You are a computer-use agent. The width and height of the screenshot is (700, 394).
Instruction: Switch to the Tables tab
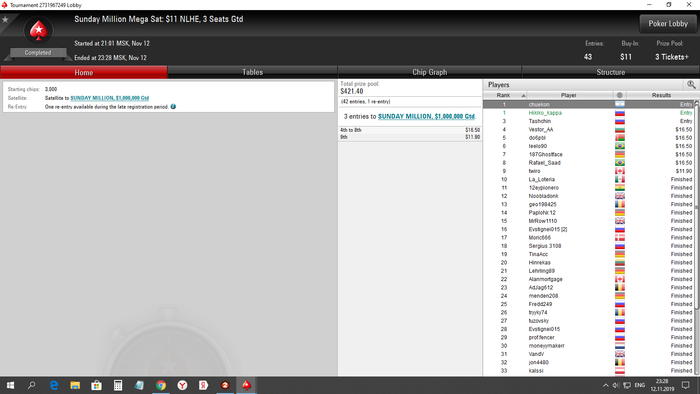[252, 72]
